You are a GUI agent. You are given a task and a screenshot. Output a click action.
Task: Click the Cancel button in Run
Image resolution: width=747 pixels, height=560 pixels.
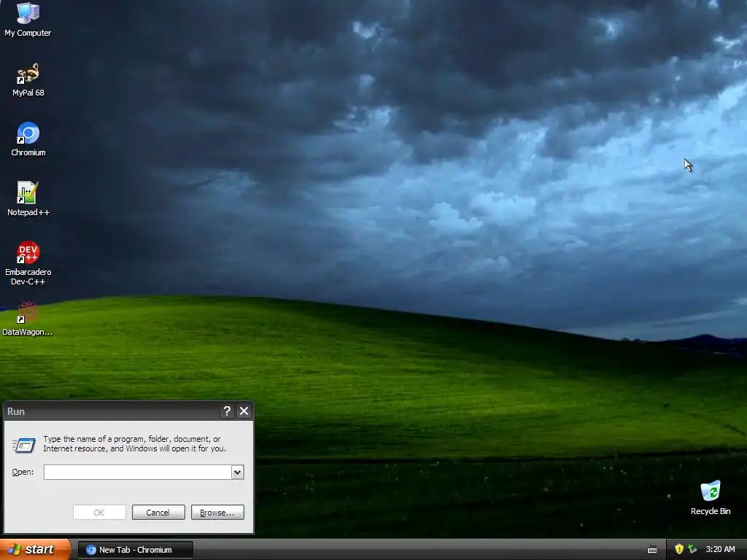[x=158, y=513]
